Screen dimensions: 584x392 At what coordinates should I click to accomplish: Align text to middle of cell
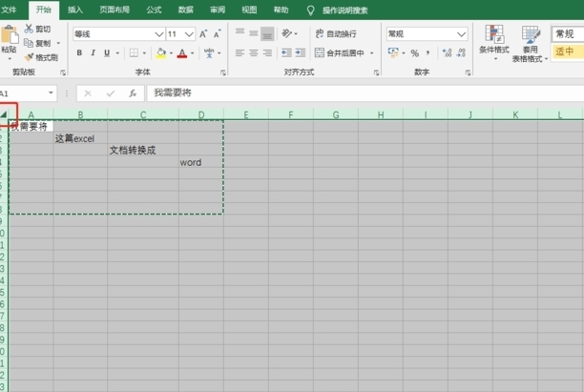pyautogui.click(x=254, y=33)
